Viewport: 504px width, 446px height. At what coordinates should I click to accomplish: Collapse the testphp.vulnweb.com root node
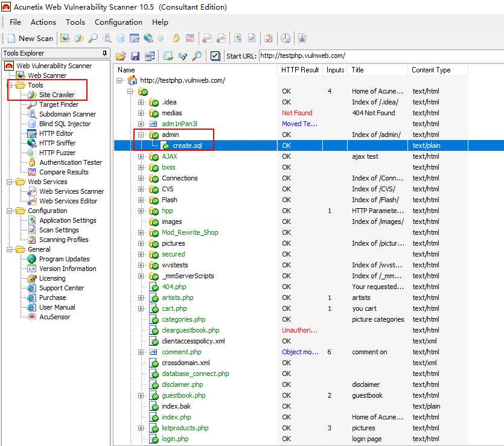coord(120,80)
